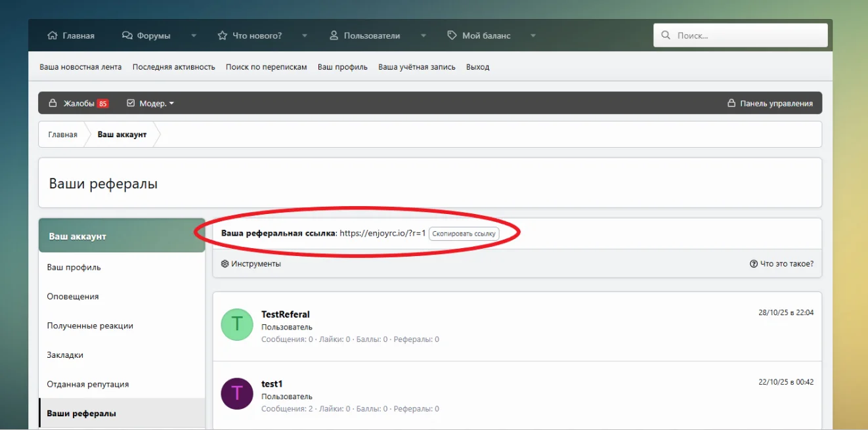Viewport: 868px width, 430px height.
Task: Click the question mark icon beside Что это такое?
Action: (x=754, y=264)
